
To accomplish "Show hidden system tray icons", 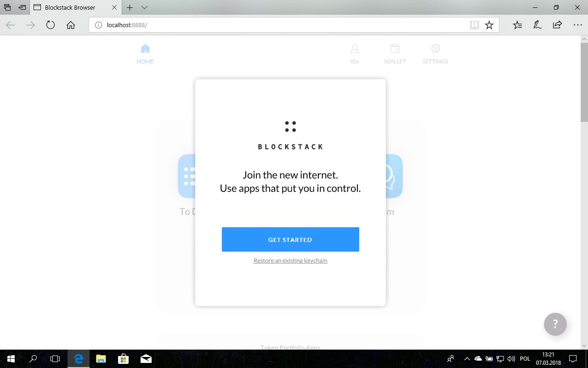I will coord(467,359).
